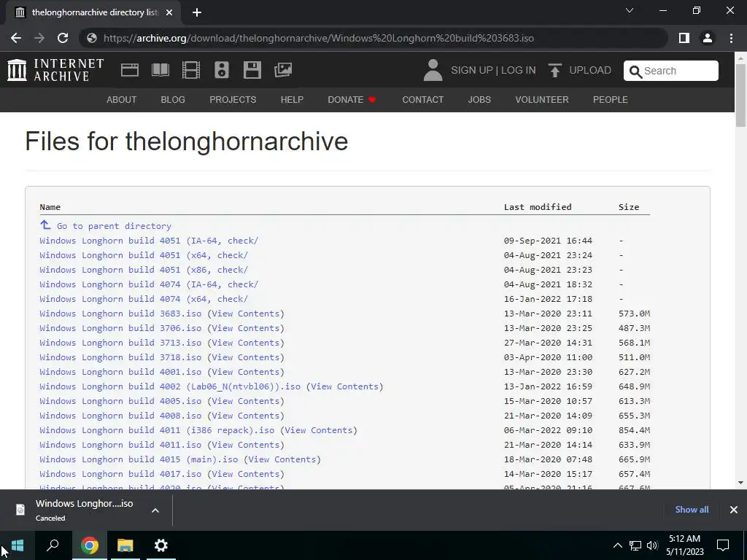Open the ABOUT menu item
This screenshot has height=560, width=747.
coord(122,99)
